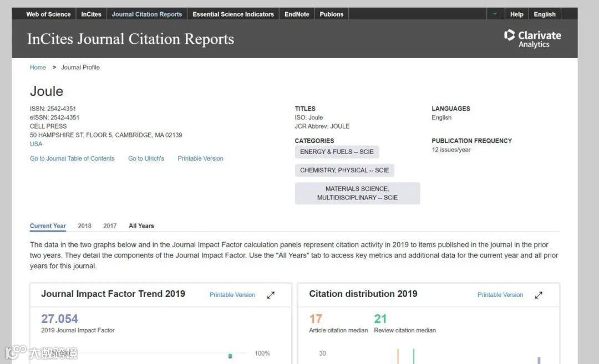Open Printable Version for Impact Factor Trend

(x=232, y=295)
